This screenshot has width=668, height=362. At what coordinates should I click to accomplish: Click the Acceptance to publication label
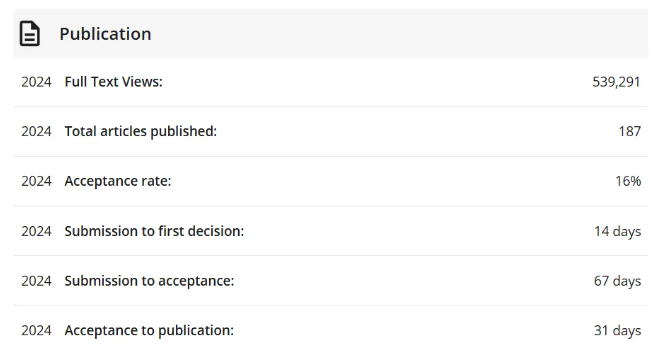coord(149,330)
